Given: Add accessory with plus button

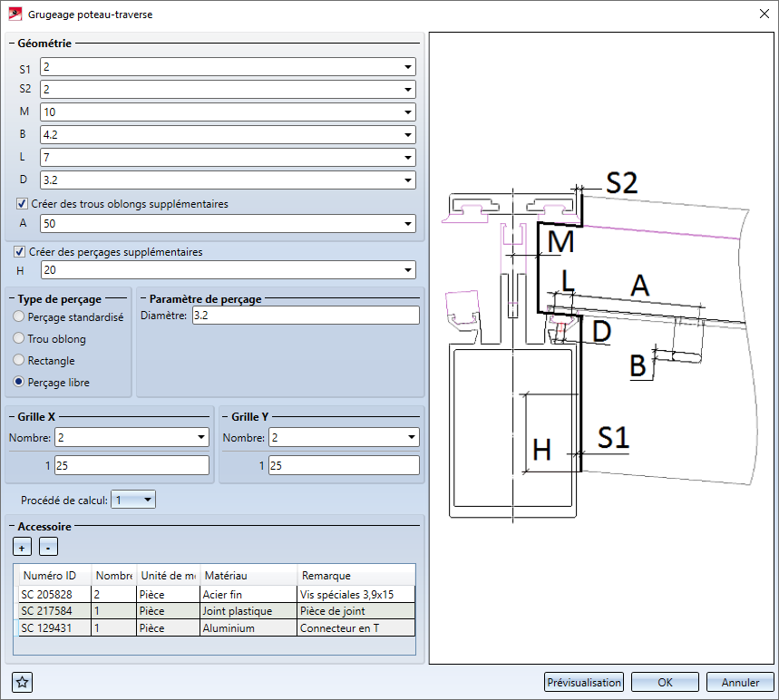Looking at the screenshot, I should (22, 547).
